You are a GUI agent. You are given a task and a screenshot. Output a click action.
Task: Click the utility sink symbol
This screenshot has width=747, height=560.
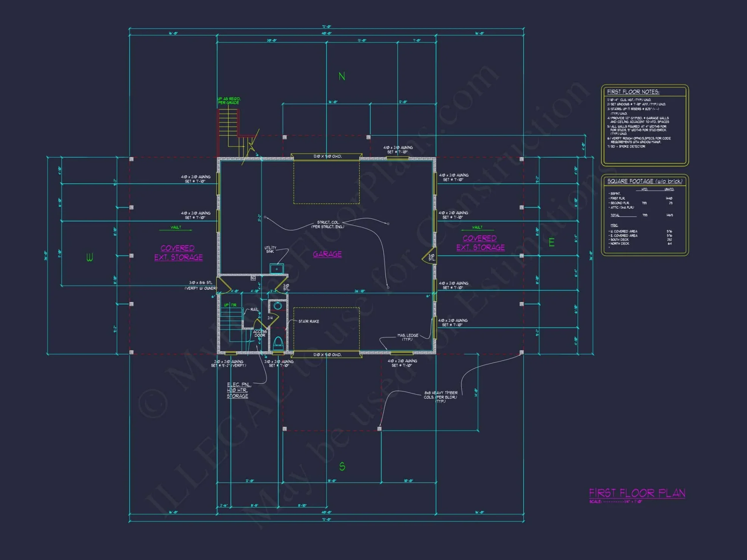[277, 268]
